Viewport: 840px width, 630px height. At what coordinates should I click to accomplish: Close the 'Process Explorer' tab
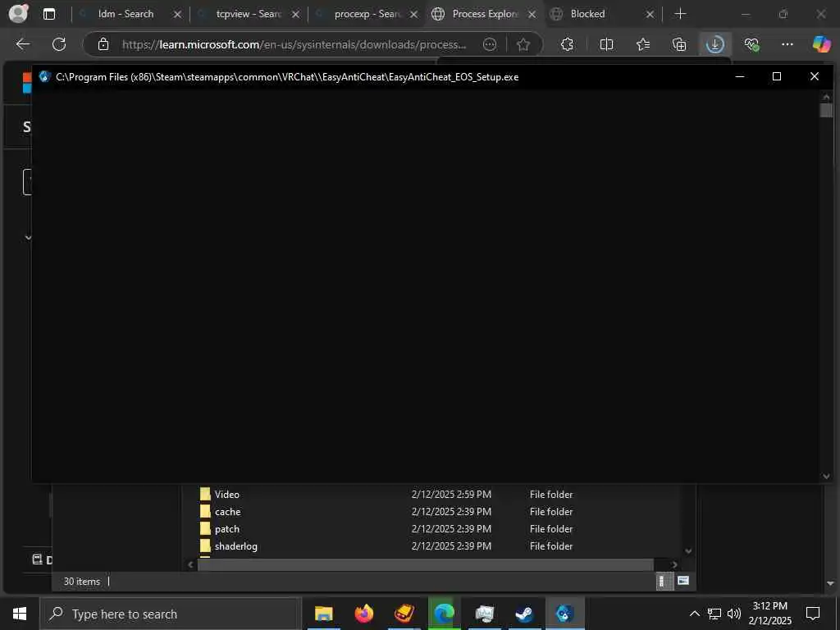click(532, 15)
